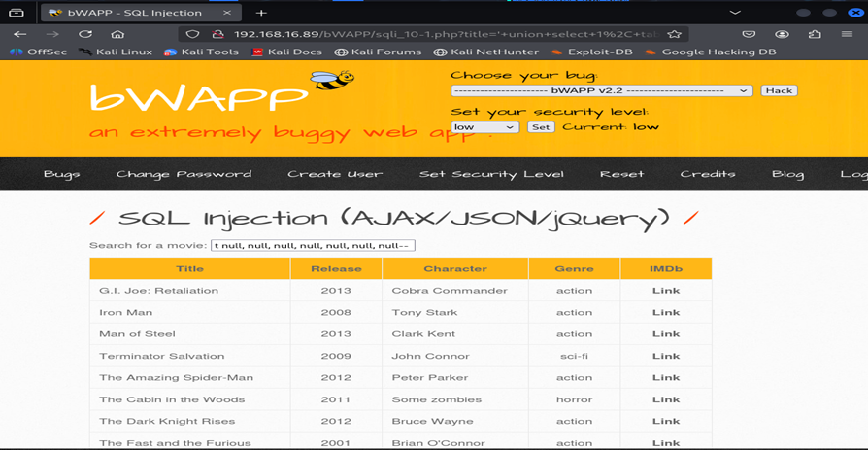
Task: Expand the security level low dropdown
Action: pyautogui.click(x=484, y=127)
